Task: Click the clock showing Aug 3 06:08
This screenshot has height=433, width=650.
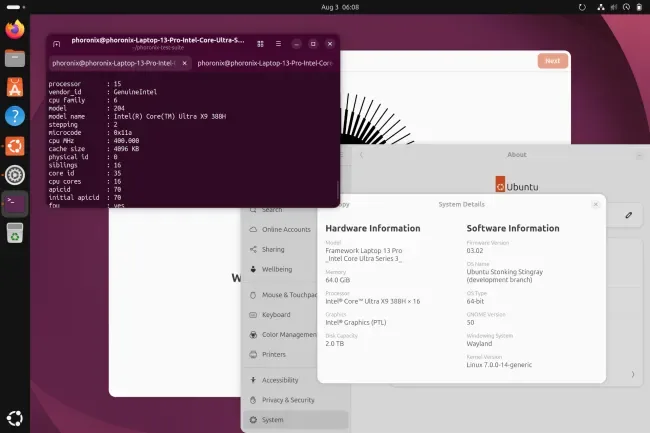Action: [340, 7]
